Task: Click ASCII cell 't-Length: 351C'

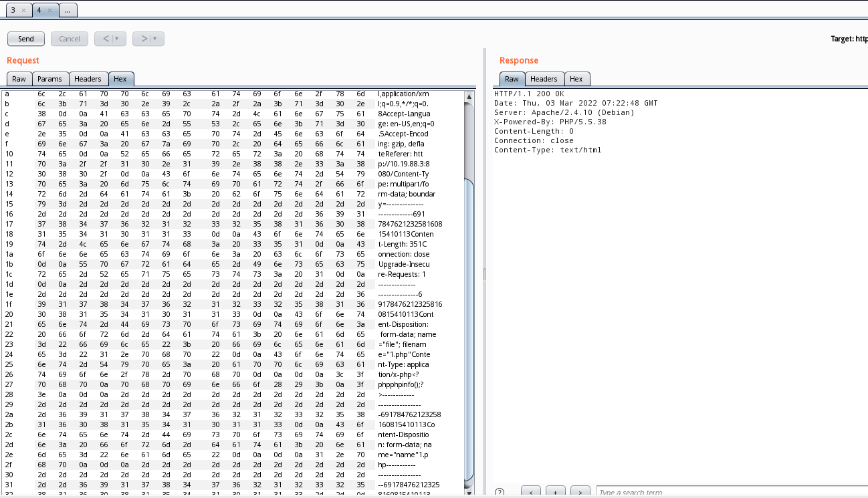Action: click(403, 244)
